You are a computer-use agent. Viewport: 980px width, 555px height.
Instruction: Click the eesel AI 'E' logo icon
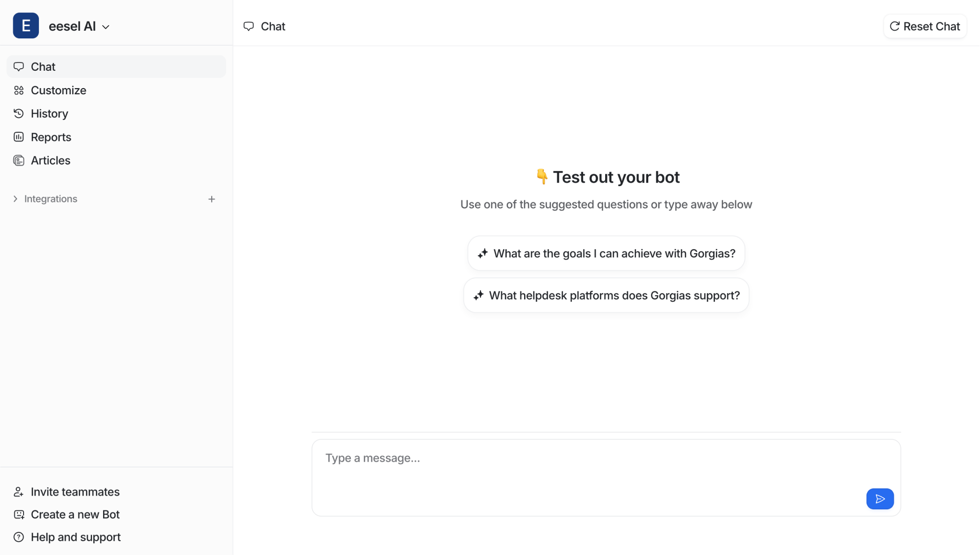26,26
